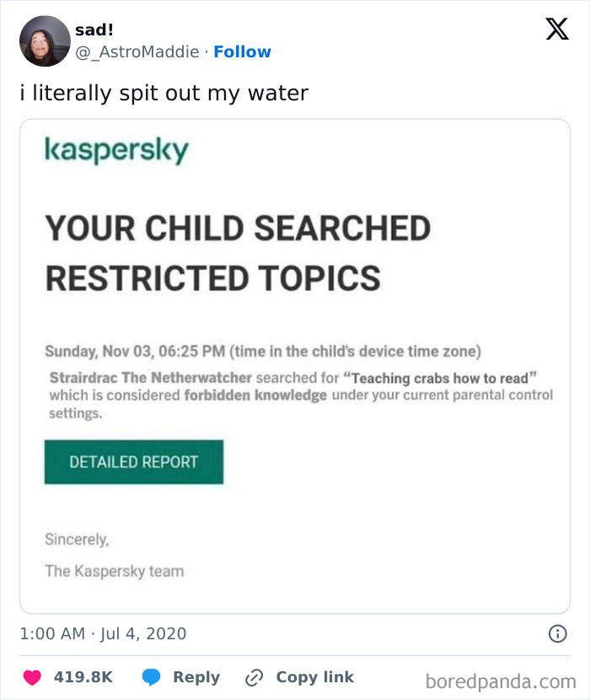Image resolution: width=590 pixels, height=700 pixels.
Task: Click the "Reply" text label
Action: [196, 677]
